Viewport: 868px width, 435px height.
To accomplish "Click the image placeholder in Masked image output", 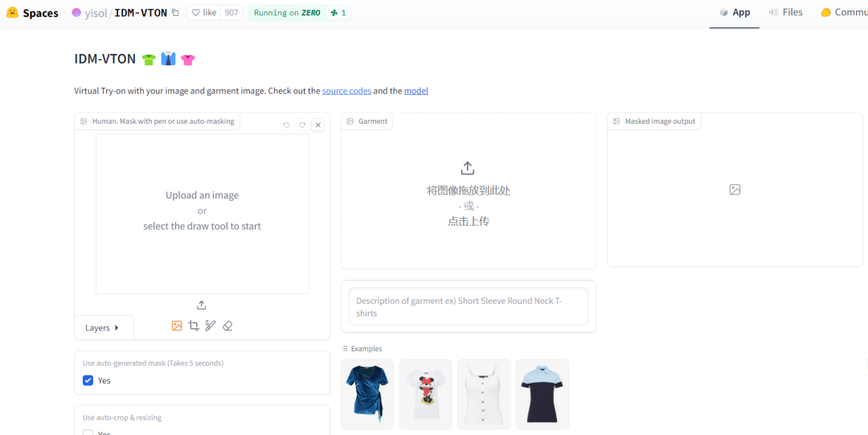I will pyautogui.click(x=735, y=190).
